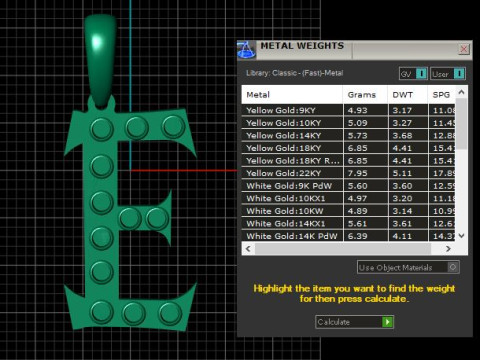Select the Yellow Gold:14KY row
Screen dimensions: 480x360
[x=349, y=136]
